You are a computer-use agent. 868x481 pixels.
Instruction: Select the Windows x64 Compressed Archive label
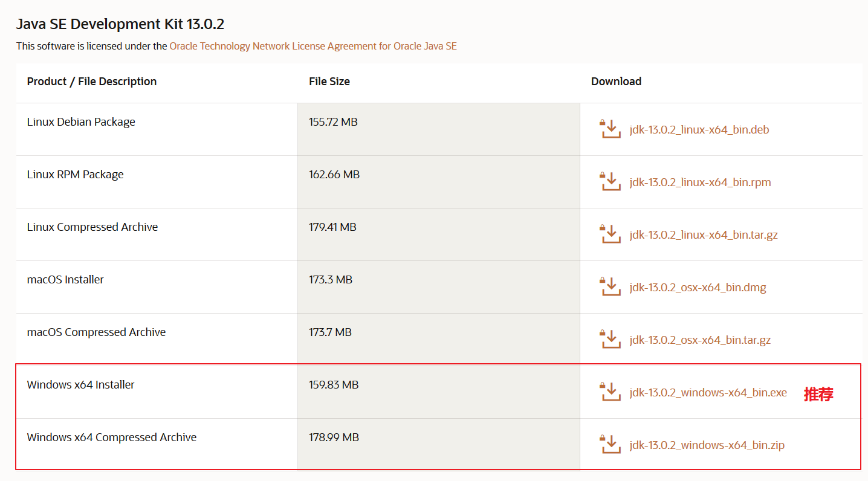(x=112, y=437)
